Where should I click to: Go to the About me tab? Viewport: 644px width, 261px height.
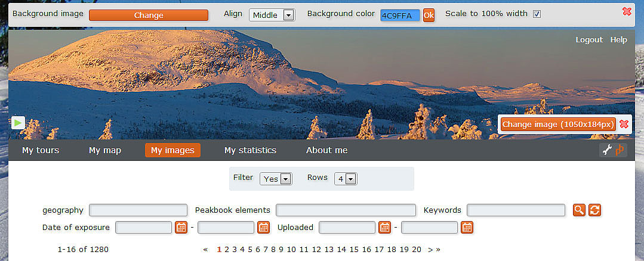tap(326, 150)
